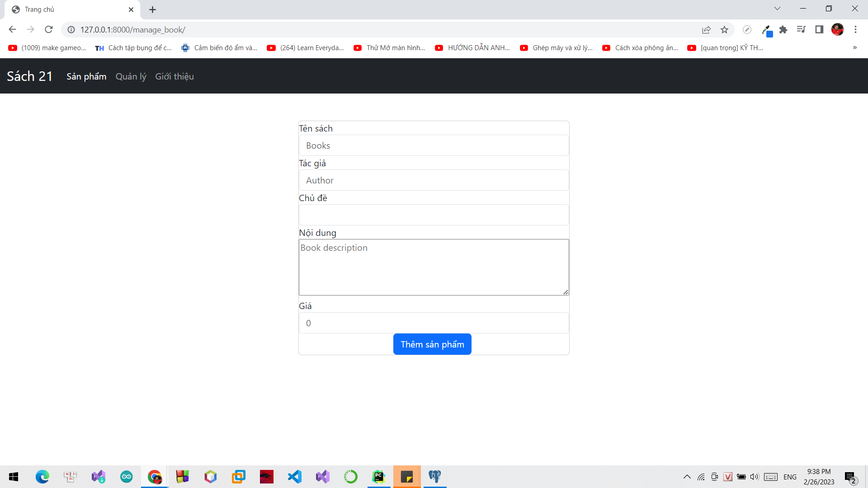Click the empty Chủ đề input field
The height and width of the screenshot is (488, 868).
click(434, 215)
